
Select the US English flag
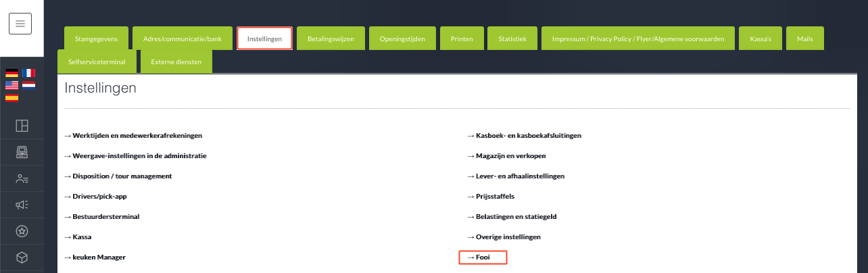coord(12,85)
